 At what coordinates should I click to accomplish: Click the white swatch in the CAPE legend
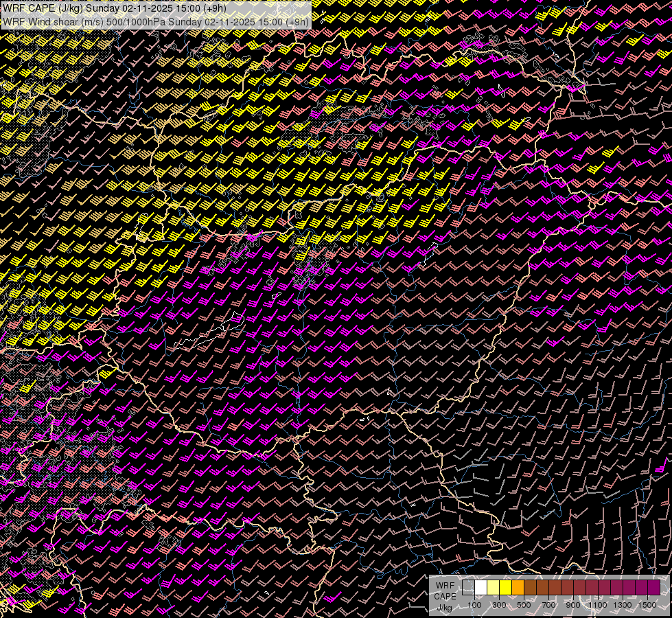pos(480,588)
